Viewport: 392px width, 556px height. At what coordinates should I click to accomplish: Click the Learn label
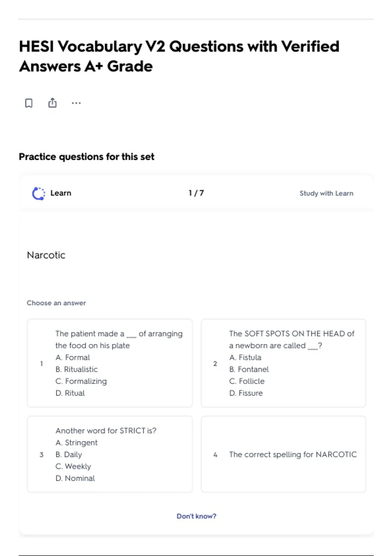(61, 193)
